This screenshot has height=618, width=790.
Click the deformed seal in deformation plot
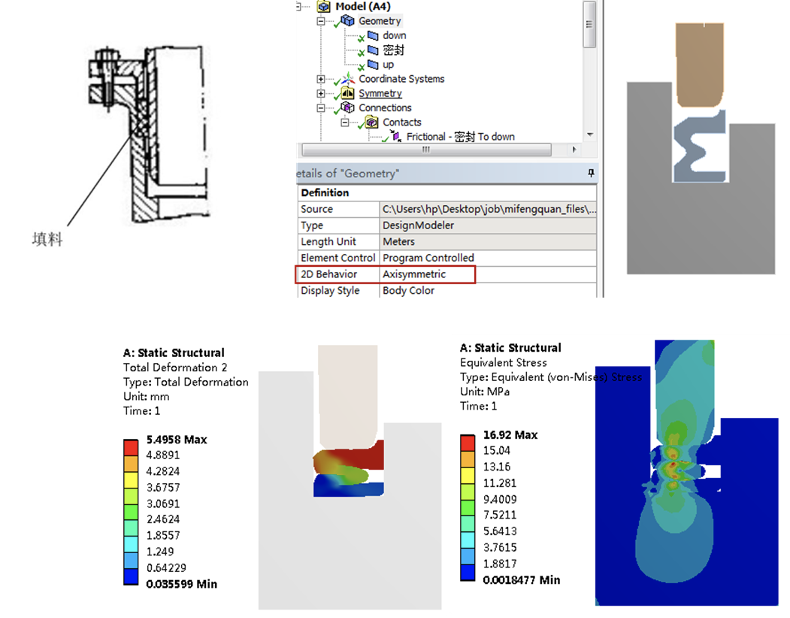click(349, 468)
